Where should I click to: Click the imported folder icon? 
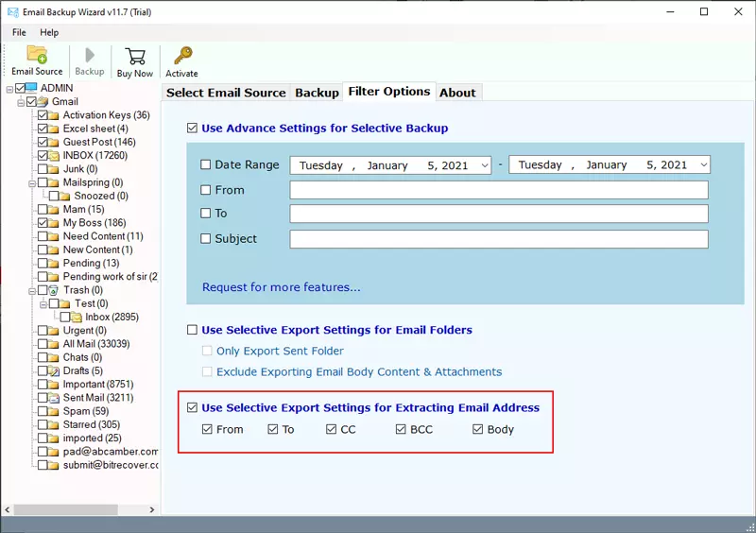[x=54, y=438]
